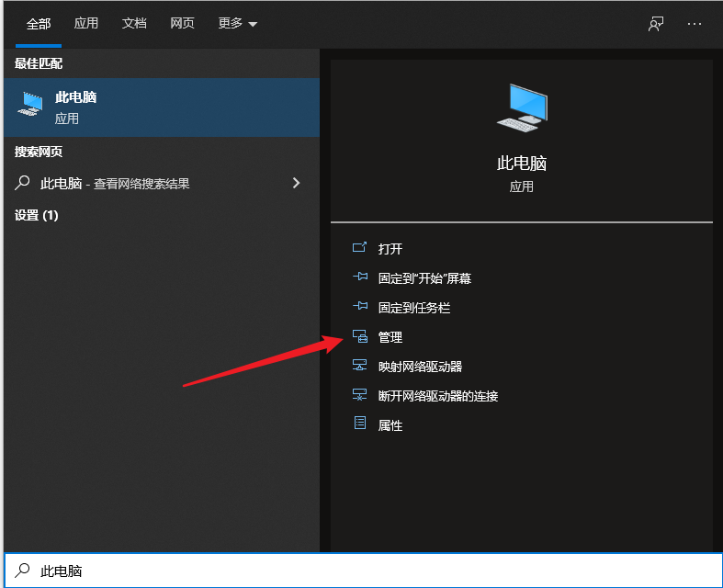
Task: Click the feedback person icon at top
Action: pos(656,24)
